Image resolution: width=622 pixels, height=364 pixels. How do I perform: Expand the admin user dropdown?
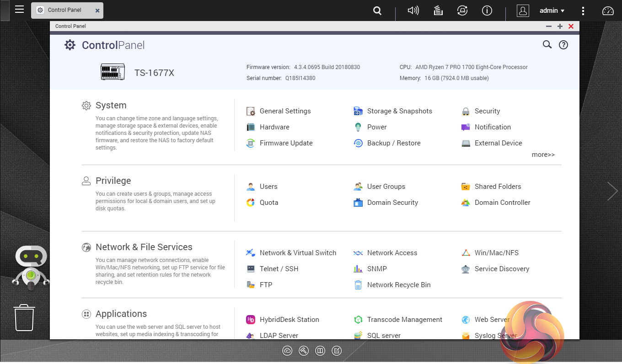[x=552, y=11]
